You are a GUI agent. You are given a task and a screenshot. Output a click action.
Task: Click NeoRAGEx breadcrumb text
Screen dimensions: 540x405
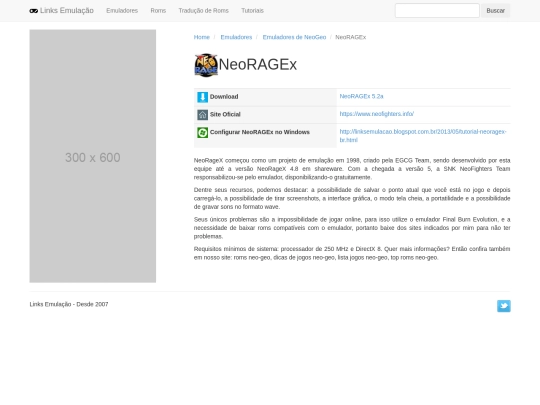coord(351,37)
